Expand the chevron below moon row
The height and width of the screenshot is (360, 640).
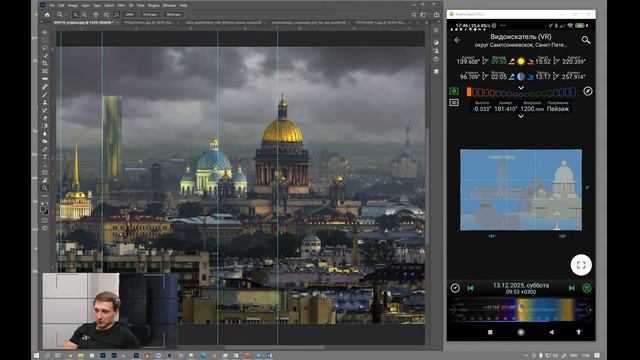[521, 87]
